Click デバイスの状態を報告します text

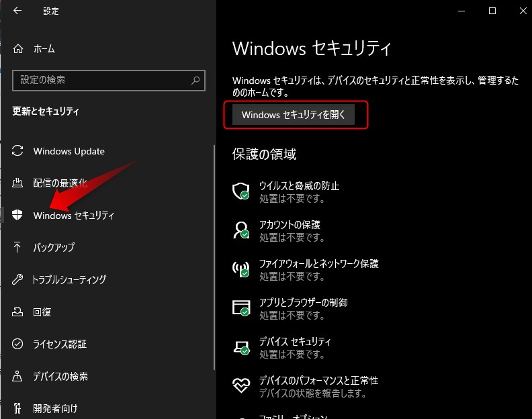point(313,393)
